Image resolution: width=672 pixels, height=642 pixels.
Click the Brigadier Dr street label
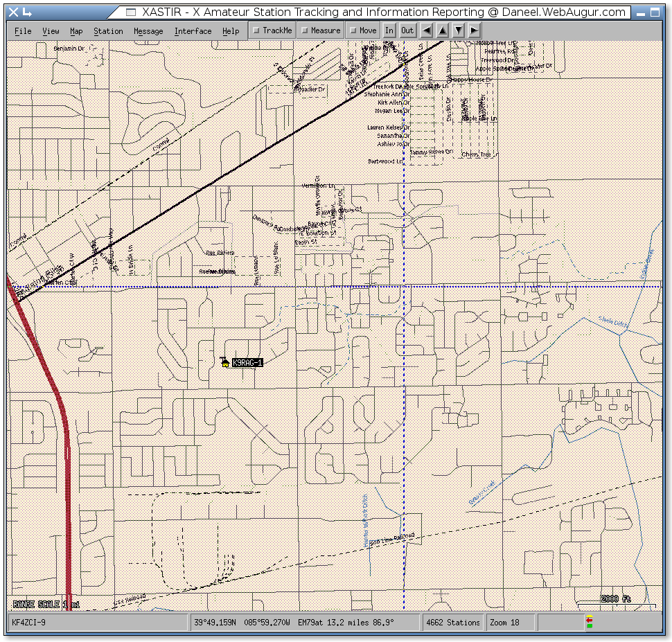pyautogui.click(x=310, y=89)
